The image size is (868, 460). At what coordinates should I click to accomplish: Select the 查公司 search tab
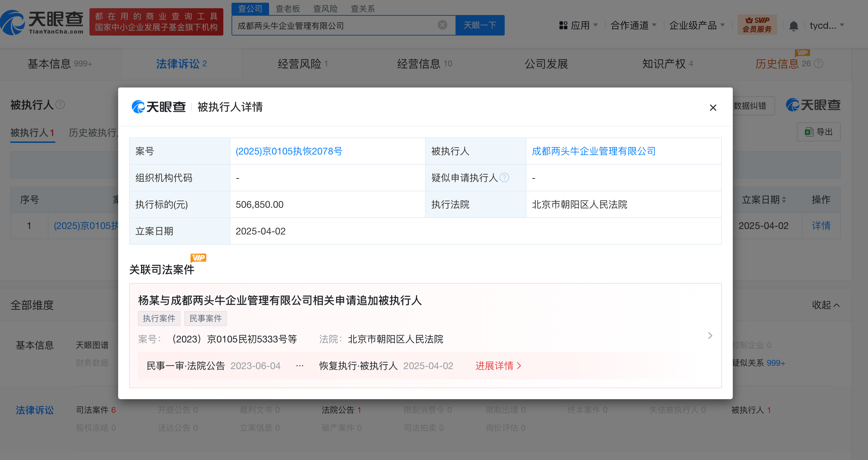click(x=250, y=9)
